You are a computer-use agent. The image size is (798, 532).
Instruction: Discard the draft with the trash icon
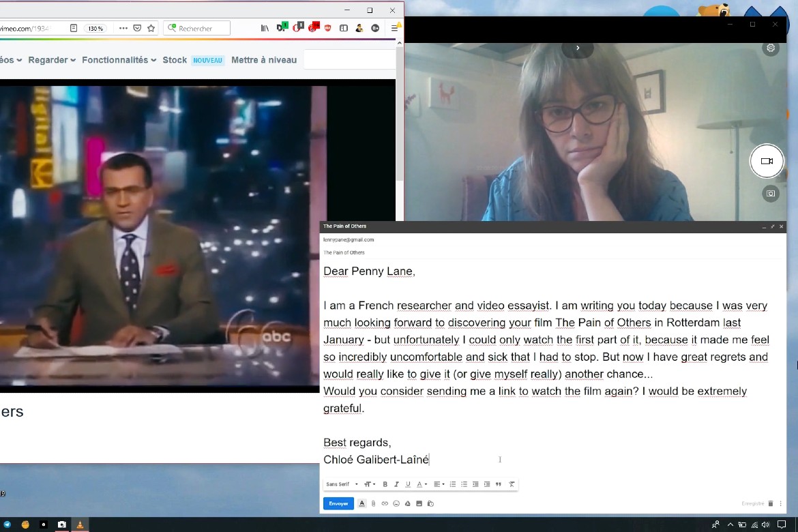coord(771,503)
